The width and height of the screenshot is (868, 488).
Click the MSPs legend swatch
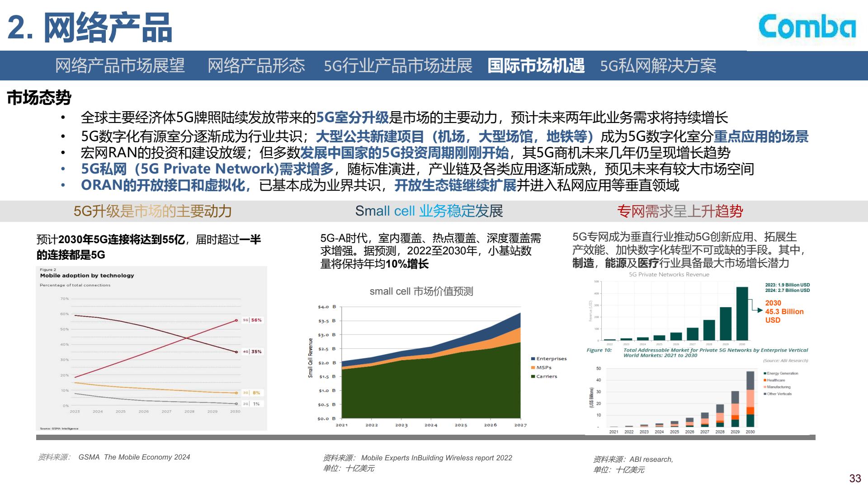pyautogui.click(x=533, y=368)
